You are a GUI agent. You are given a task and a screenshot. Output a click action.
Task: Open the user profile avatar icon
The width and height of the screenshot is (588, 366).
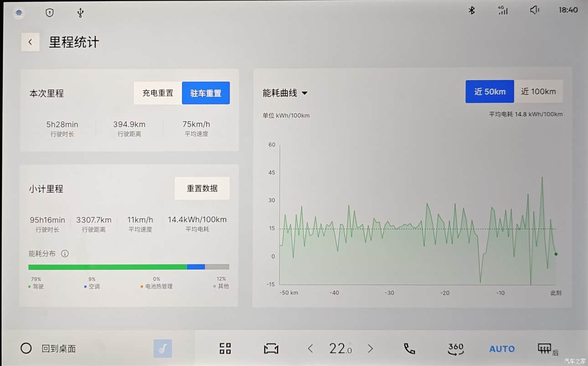pyautogui.click(x=19, y=13)
